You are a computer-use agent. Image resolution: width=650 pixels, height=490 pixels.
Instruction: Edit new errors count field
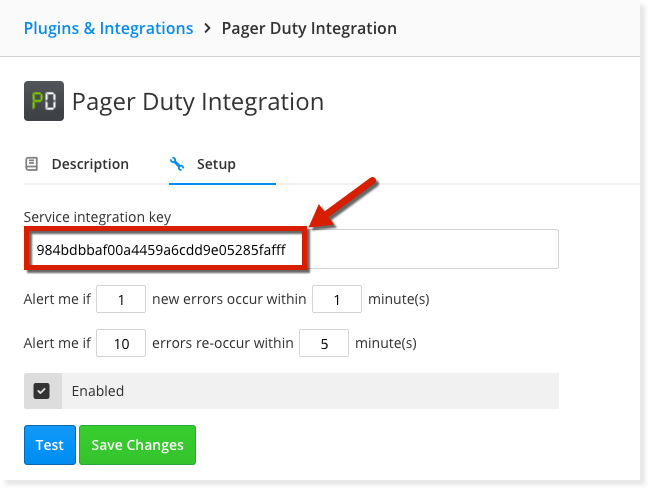pyautogui.click(x=121, y=299)
